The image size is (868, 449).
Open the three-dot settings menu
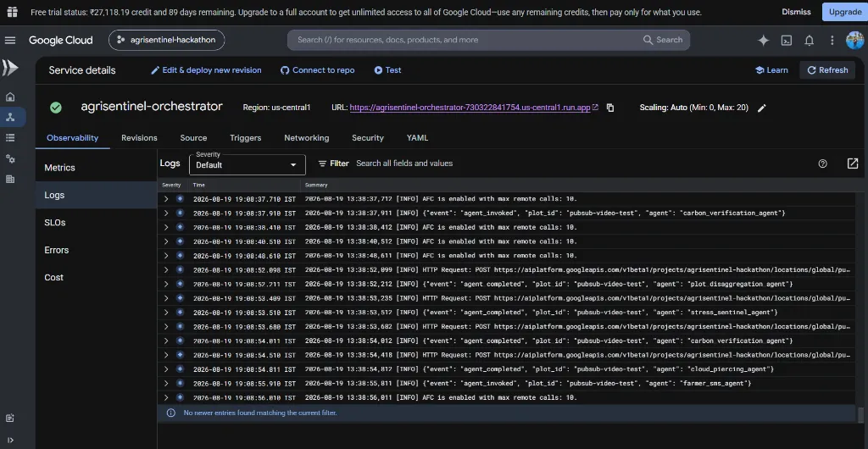(x=832, y=41)
